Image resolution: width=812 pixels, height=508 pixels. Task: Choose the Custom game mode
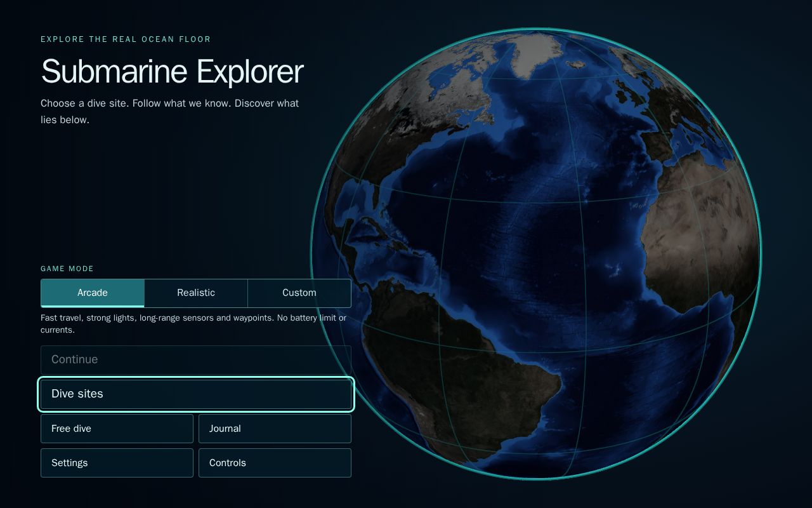(x=299, y=293)
